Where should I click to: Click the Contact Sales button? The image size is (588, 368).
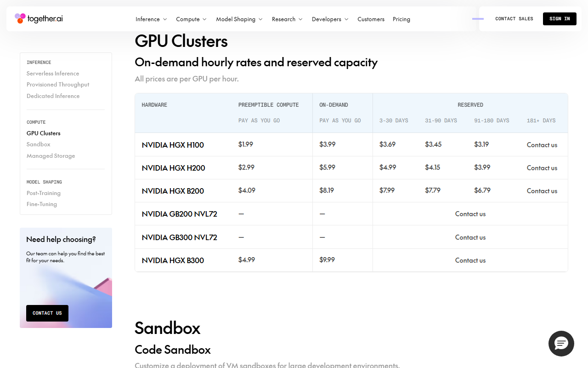click(514, 19)
